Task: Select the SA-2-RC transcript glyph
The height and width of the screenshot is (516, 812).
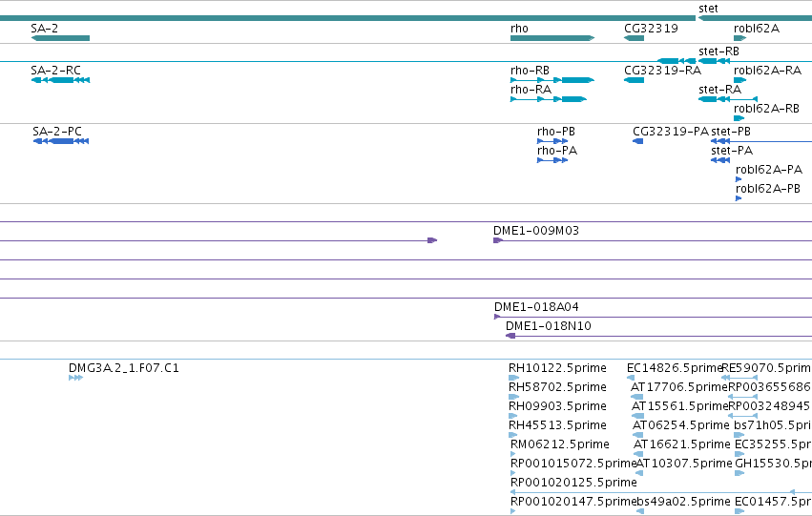Action: (60, 80)
